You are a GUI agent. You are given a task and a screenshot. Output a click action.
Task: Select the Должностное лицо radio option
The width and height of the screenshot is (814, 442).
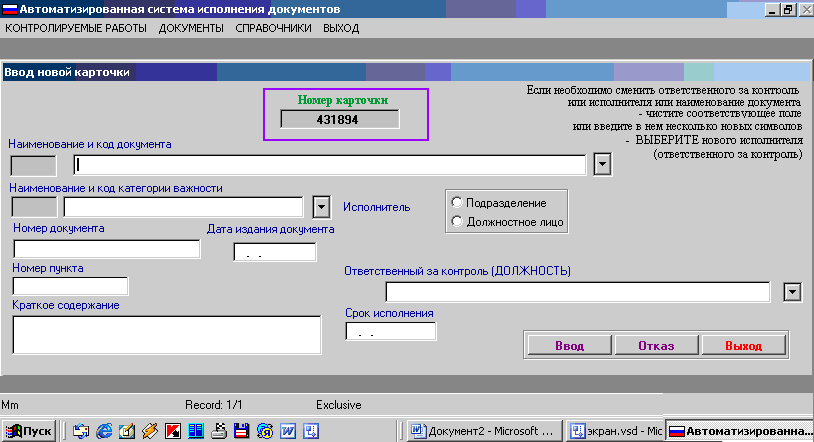457,221
